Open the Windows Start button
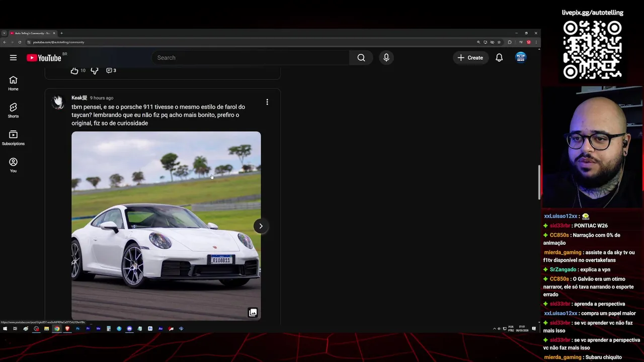The image size is (644, 362). click(x=5, y=329)
